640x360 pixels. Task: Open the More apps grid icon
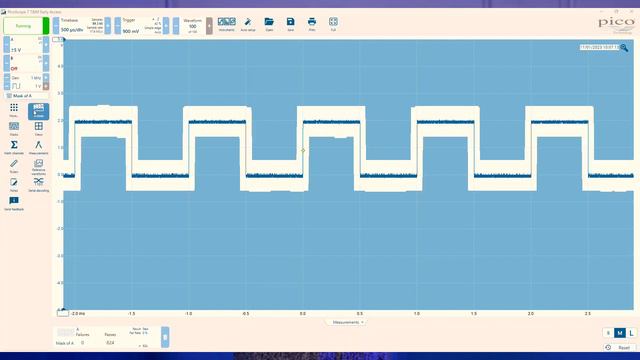pyautogui.click(x=14, y=110)
